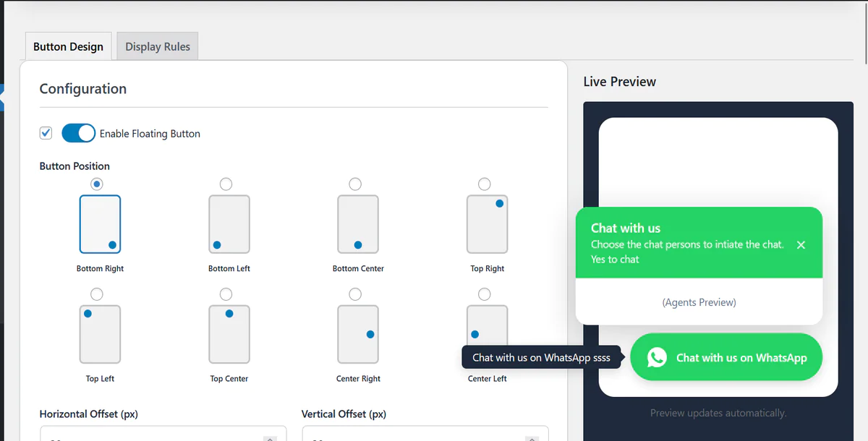Click the Center Right position thumbnail

pyautogui.click(x=358, y=334)
